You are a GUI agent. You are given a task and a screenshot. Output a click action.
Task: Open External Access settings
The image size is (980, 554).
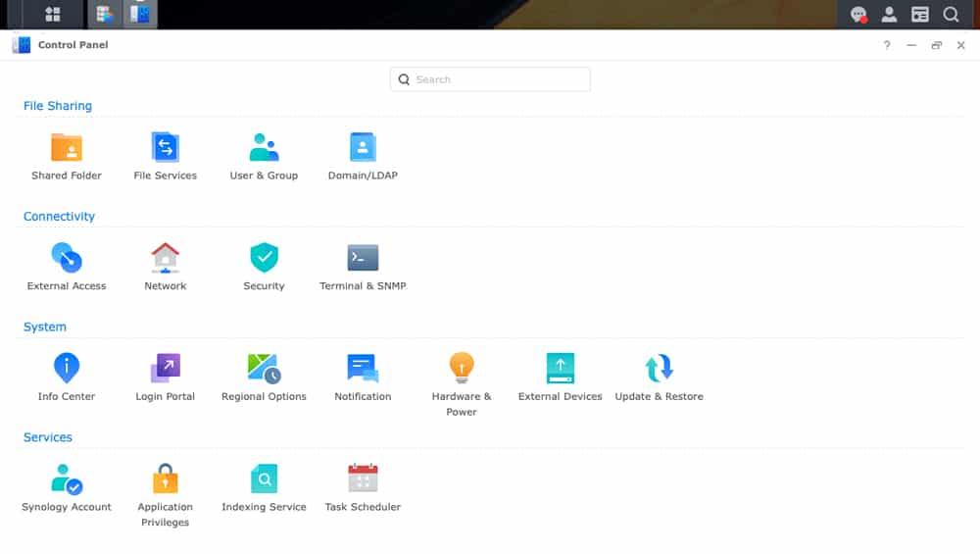(67, 267)
